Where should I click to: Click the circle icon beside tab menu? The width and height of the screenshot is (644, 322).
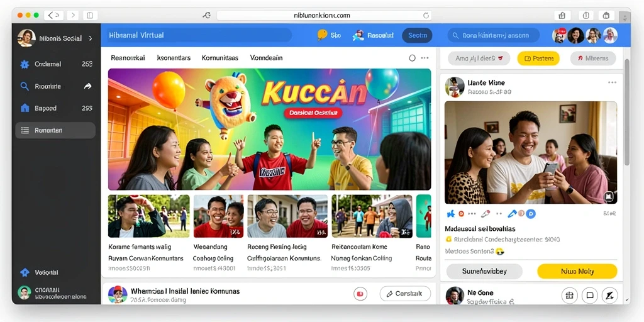click(x=413, y=58)
